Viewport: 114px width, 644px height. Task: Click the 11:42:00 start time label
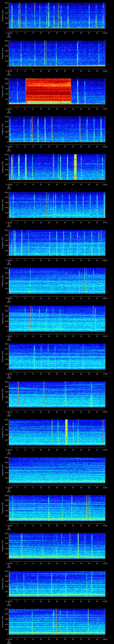(x=9, y=450)
